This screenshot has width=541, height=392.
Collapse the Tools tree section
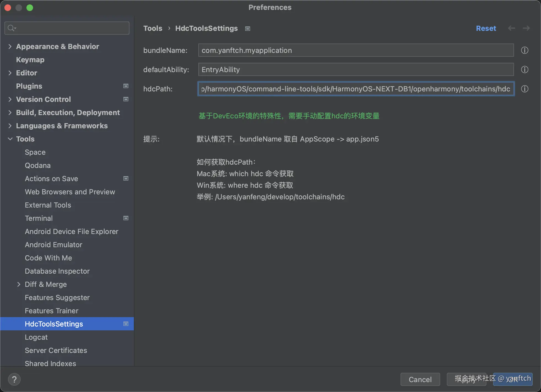[x=10, y=139]
